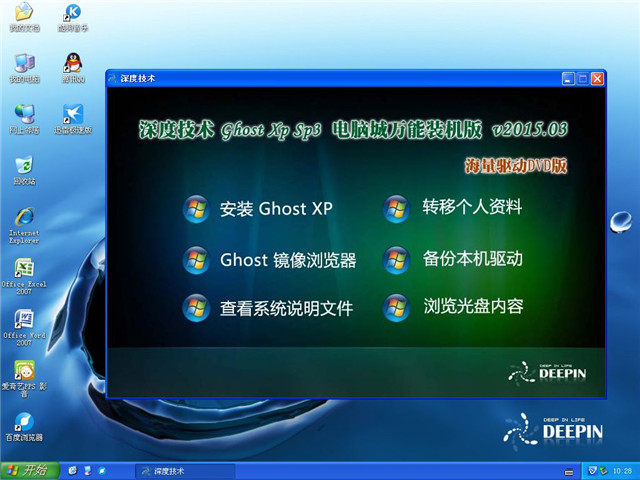Close the 深度技术 window

597,78
